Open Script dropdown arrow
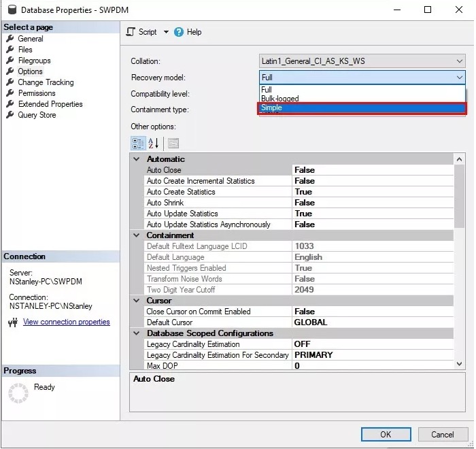 click(x=166, y=32)
